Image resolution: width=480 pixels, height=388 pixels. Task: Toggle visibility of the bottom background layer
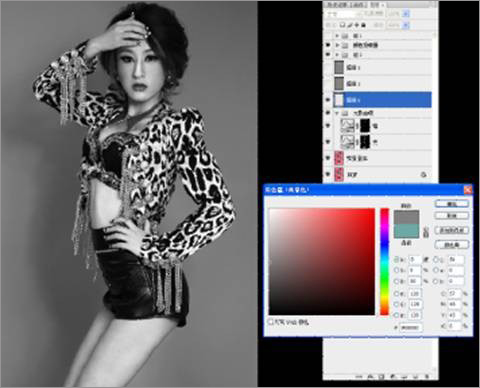[x=328, y=174]
